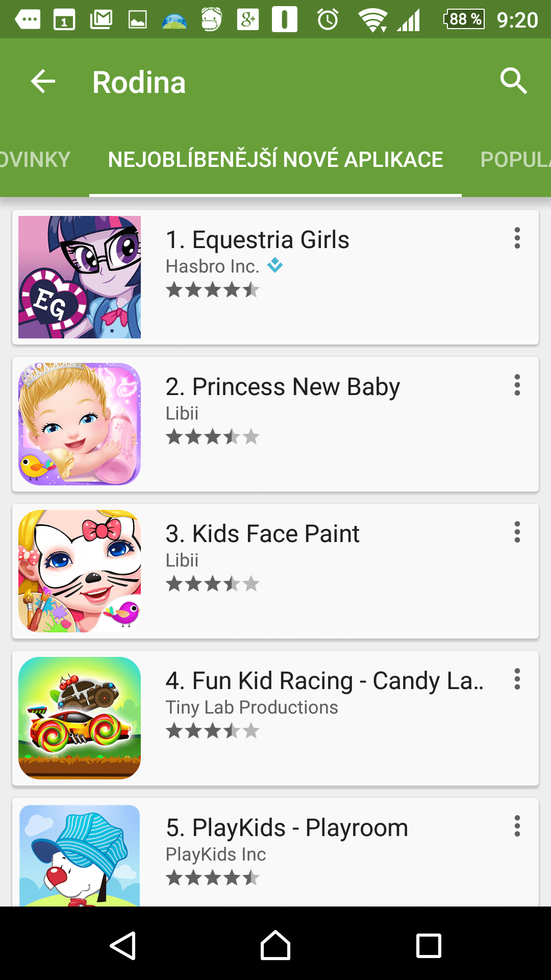The image size is (551, 980).
Task: Switch to the Popula... tab on the right
Action: tap(515, 160)
